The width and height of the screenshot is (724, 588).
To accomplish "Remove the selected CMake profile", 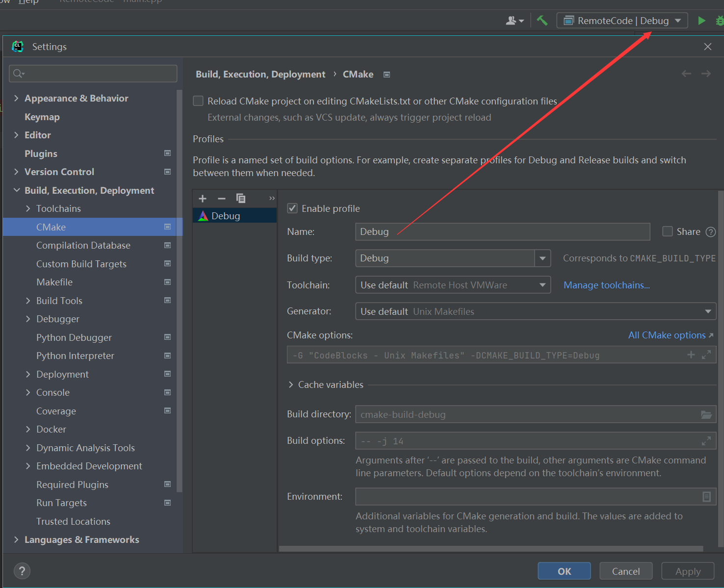I will coord(222,199).
